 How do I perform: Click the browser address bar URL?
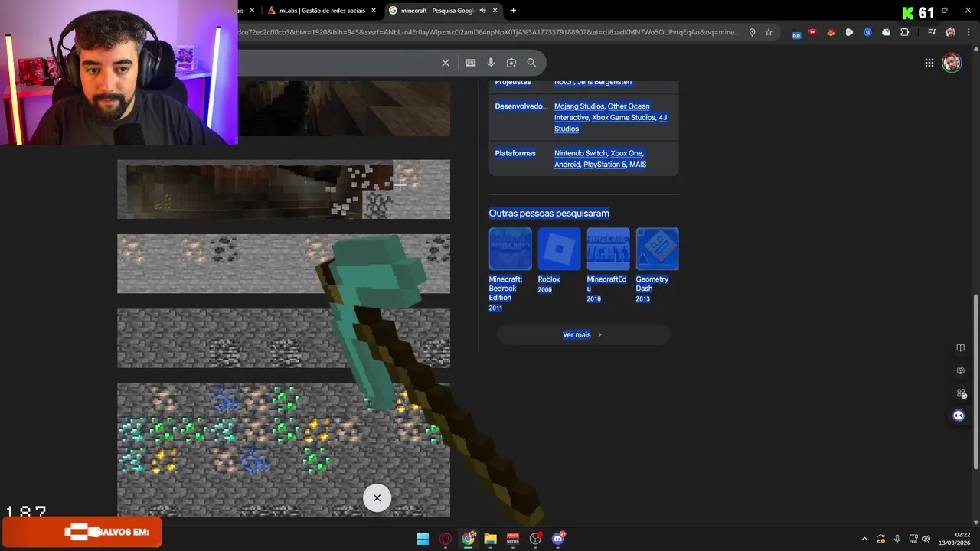click(488, 32)
